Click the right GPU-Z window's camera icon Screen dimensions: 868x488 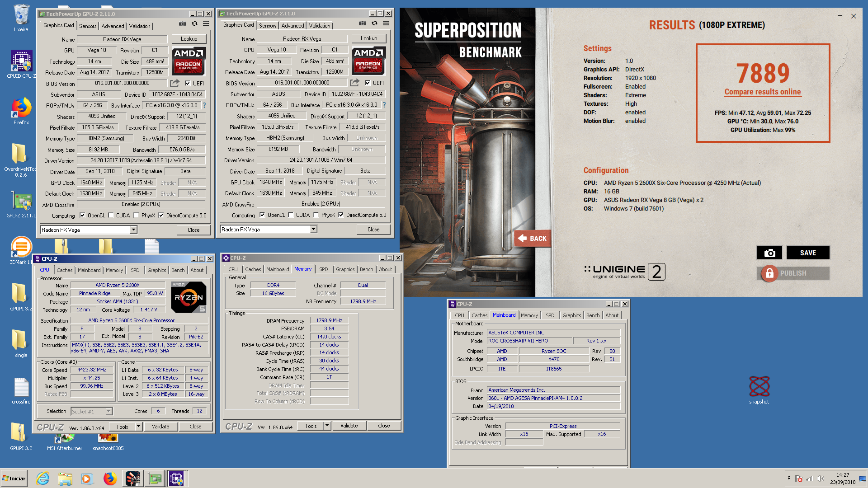pyautogui.click(x=362, y=23)
